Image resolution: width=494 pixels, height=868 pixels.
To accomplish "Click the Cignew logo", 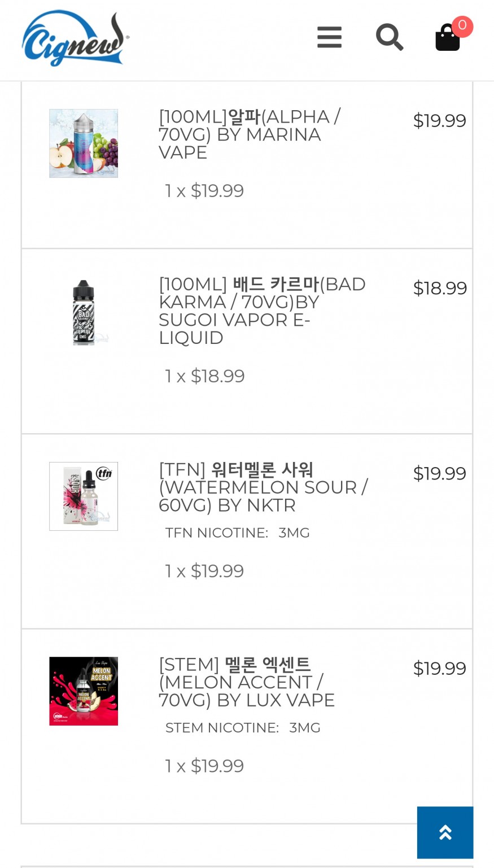I will coord(75,38).
